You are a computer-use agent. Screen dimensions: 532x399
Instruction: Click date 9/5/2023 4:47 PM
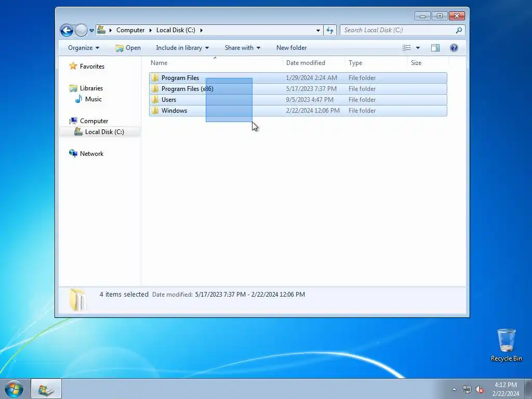[310, 99]
